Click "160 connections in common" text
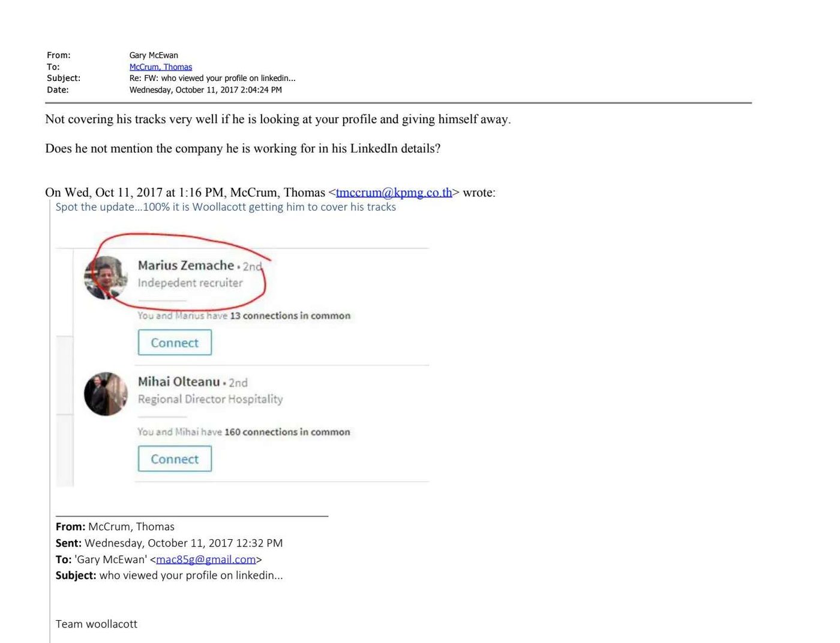840x643 pixels. pyautogui.click(x=287, y=432)
